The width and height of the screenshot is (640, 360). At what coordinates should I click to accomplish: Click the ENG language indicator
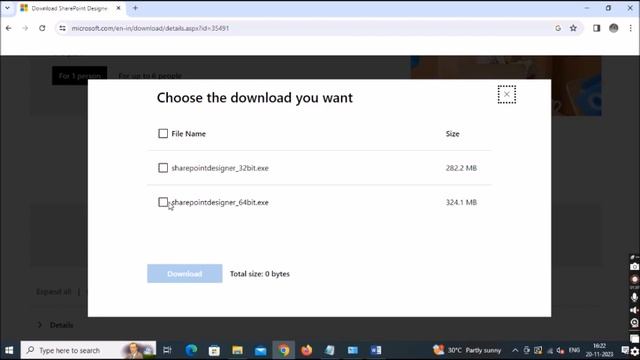coord(574,350)
